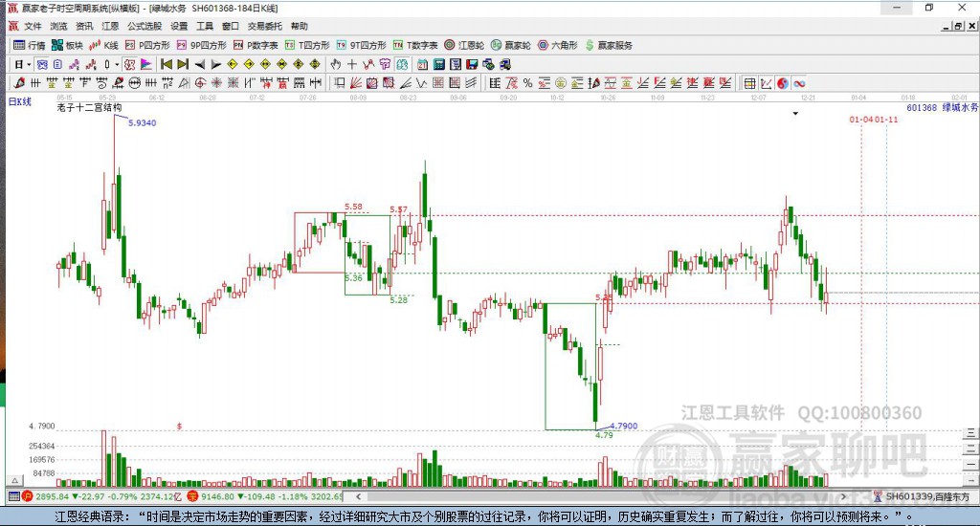Open the 行情 quotes view
The height and width of the screenshot is (526, 980).
point(30,45)
